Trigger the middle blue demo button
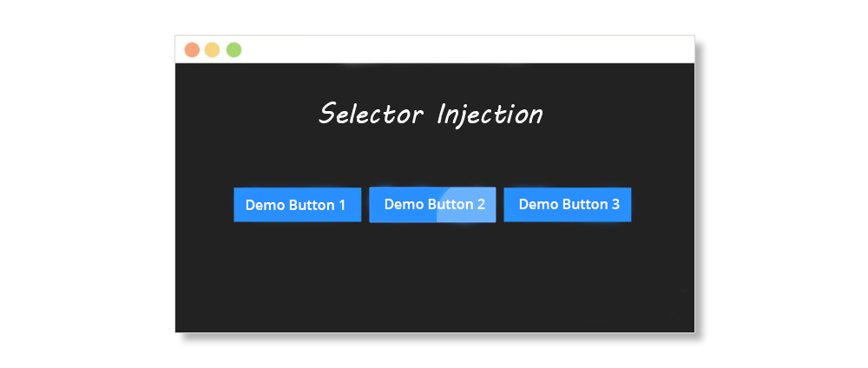Image resolution: width=868 pixels, height=368 pixels. (432, 205)
